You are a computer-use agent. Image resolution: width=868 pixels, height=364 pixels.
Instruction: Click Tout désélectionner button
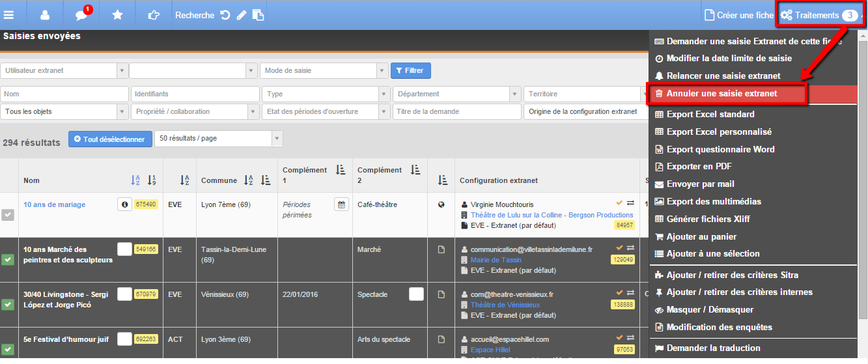click(110, 139)
